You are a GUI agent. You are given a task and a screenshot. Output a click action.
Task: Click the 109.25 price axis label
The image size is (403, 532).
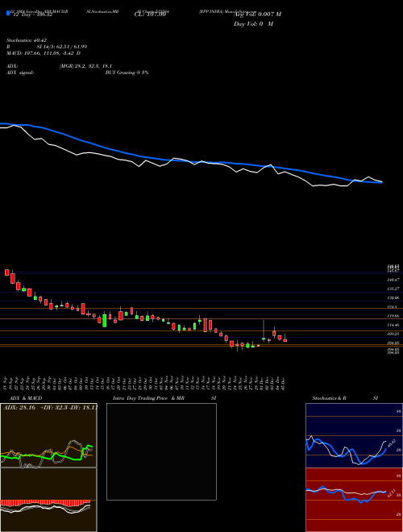tap(394, 334)
